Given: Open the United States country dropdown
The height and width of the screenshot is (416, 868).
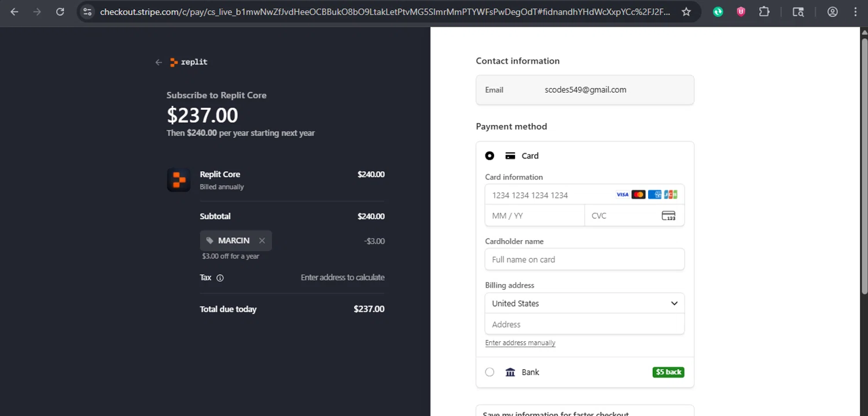Looking at the screenshot, I should click(584, 303).
